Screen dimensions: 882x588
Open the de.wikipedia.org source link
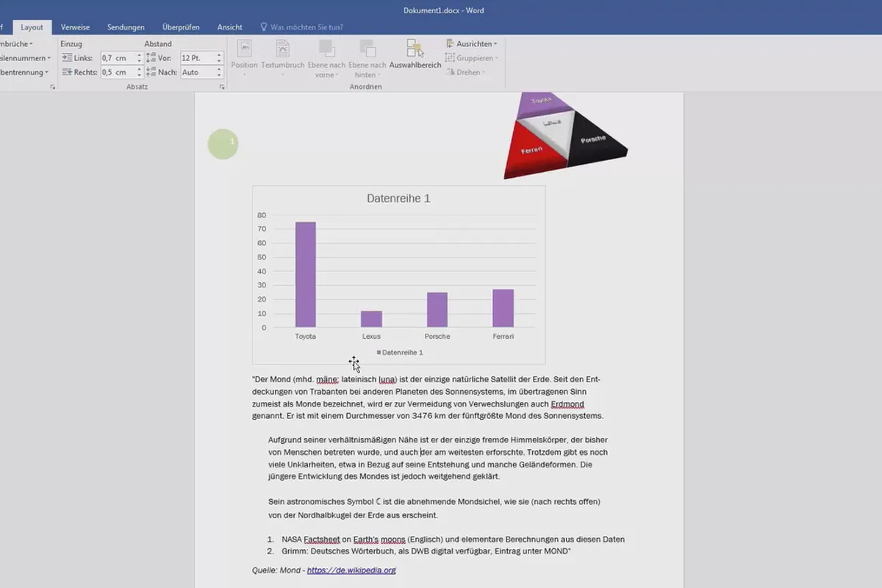351,570
